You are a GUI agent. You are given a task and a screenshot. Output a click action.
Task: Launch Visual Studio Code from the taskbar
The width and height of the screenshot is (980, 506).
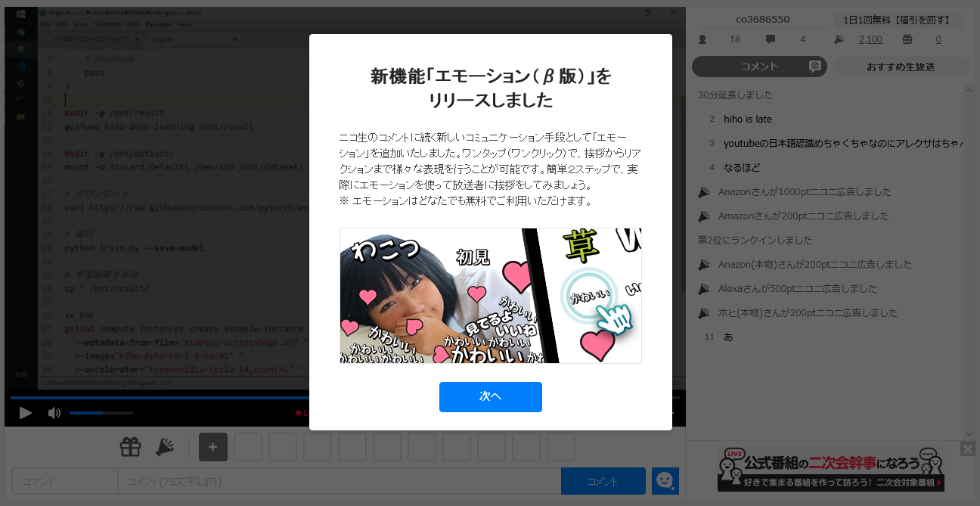(21, 66)
